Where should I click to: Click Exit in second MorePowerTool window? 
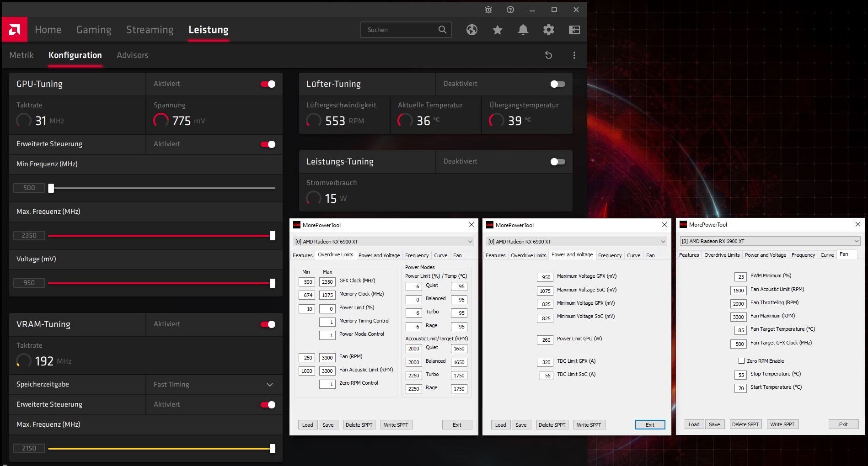(650, 425)
